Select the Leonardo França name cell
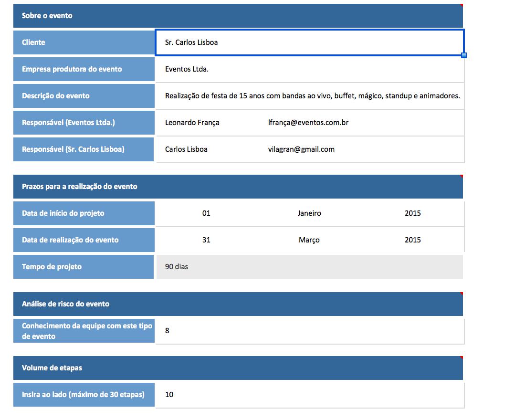 pyautogui.click(x=192, y=123)
